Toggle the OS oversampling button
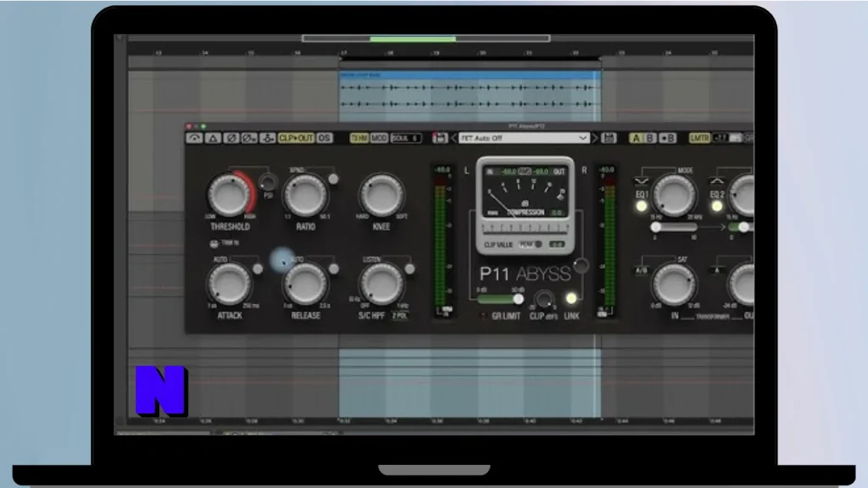Image resolution: width=868 pixels, height=488 pixels. point(325,138)
